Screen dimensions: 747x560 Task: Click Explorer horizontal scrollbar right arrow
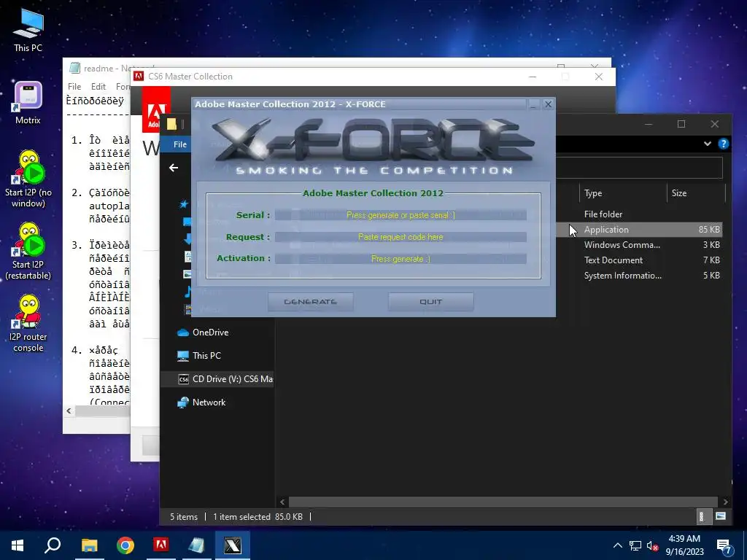(x=725, y=502)
